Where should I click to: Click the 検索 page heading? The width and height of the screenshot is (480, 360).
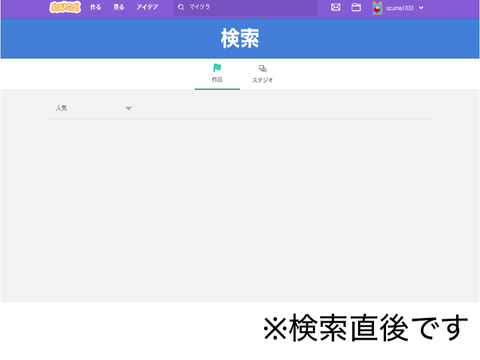pyautogui.click(x=240, y=38)
